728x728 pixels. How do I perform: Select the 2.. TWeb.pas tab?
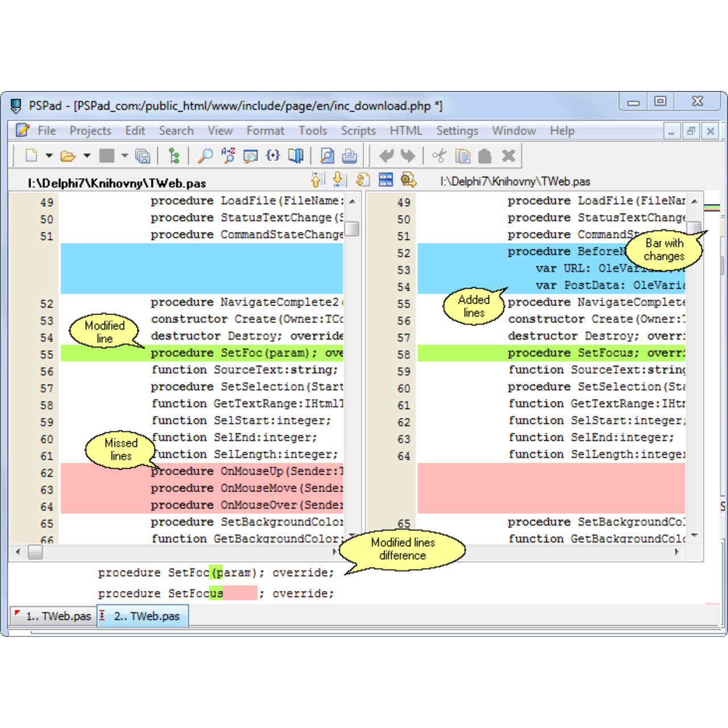143,616
